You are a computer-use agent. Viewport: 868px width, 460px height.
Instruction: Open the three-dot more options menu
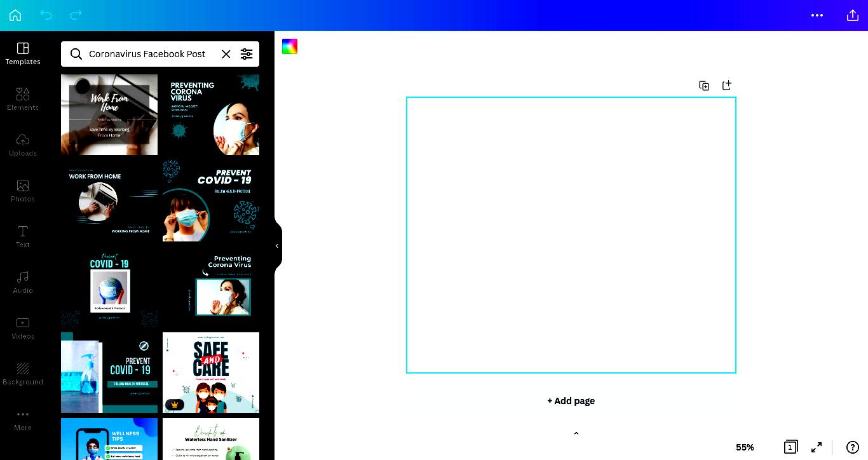(x=817, y=15)
